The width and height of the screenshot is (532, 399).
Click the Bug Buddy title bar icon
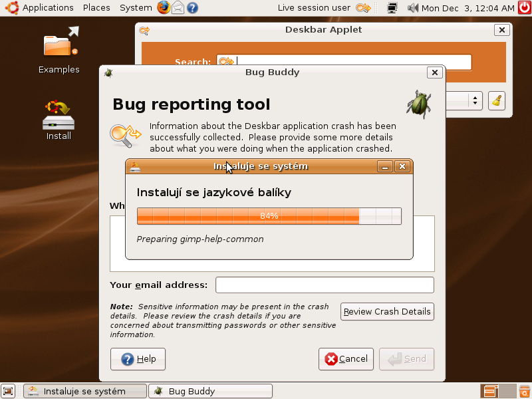point(108,72)
